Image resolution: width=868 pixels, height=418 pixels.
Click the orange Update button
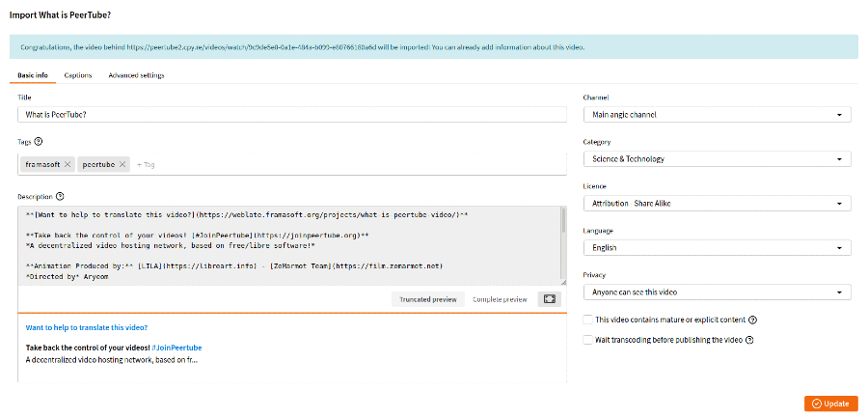[x=831, y=404]
